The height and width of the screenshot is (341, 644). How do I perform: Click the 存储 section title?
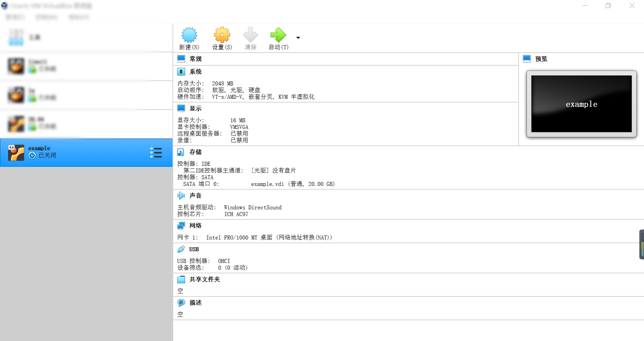[196, 152]
